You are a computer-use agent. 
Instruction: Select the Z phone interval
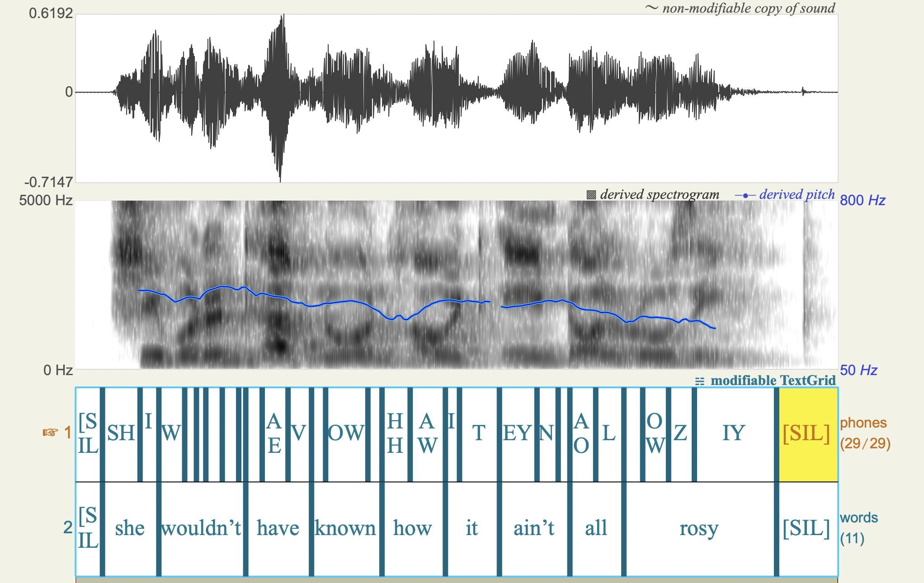681,434
